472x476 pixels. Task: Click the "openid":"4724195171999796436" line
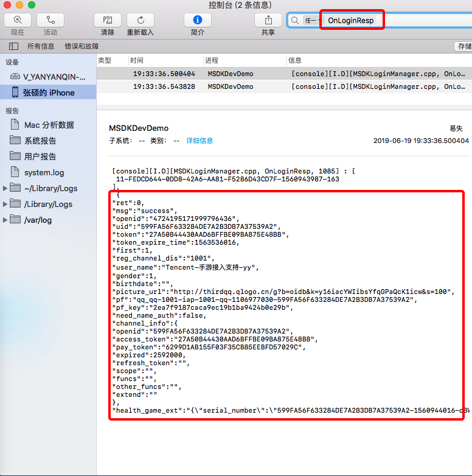tap(176, 219)
